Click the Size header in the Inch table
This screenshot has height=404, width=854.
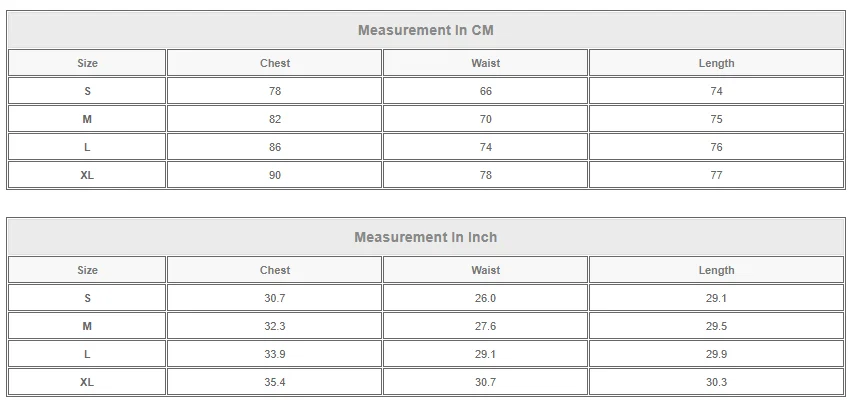coord(88,270)
